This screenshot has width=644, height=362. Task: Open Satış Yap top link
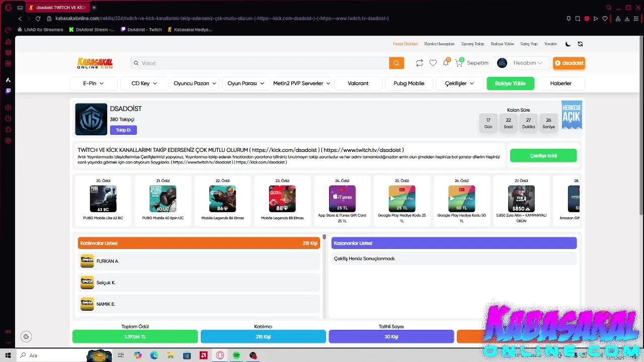point(529,44)
